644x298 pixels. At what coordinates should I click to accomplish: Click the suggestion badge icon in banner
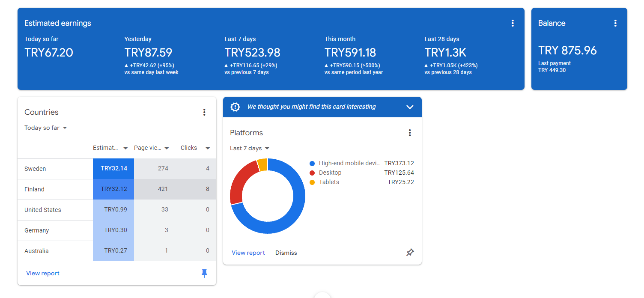(x=235, y=107)
